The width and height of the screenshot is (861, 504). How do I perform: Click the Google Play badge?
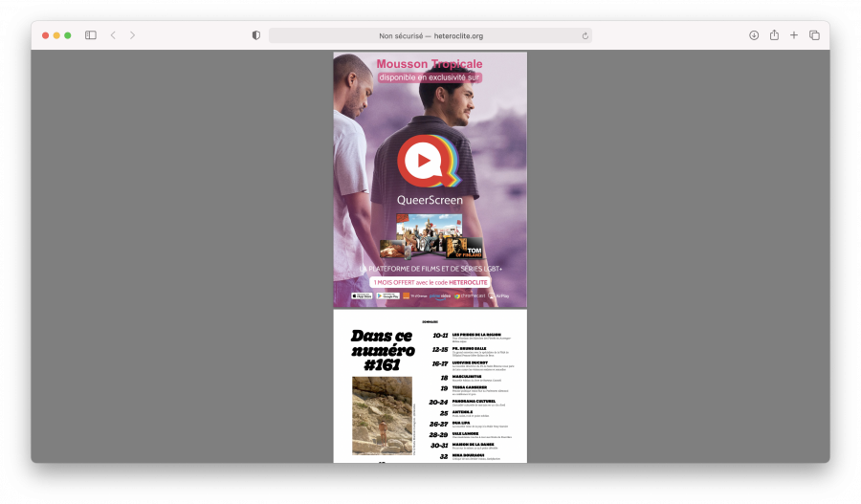(x=387, y=296)
